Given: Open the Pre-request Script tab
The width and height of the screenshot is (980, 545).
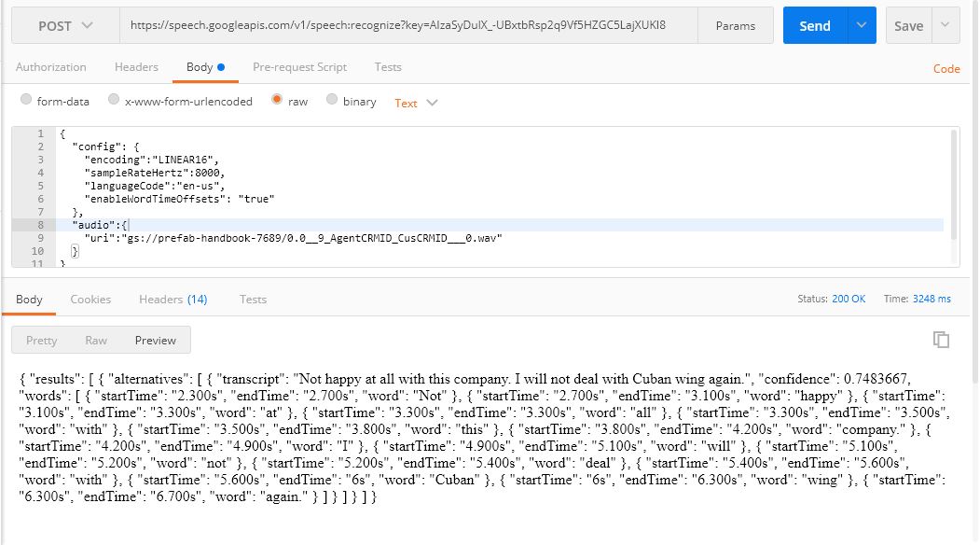Looking at the screenshot, I should [299, 67].
